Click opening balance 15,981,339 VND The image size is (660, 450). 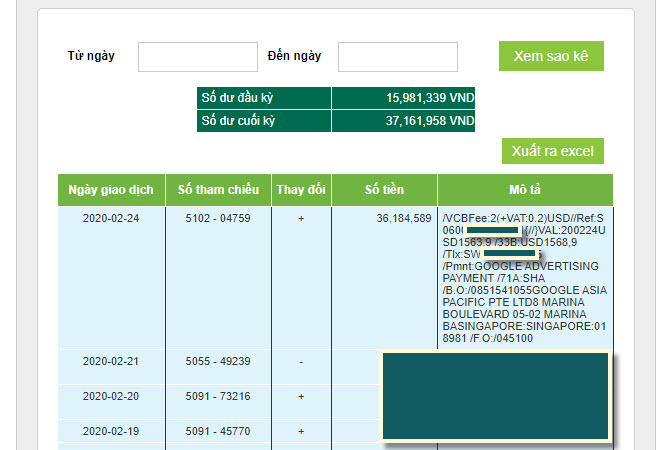[430, 98]
